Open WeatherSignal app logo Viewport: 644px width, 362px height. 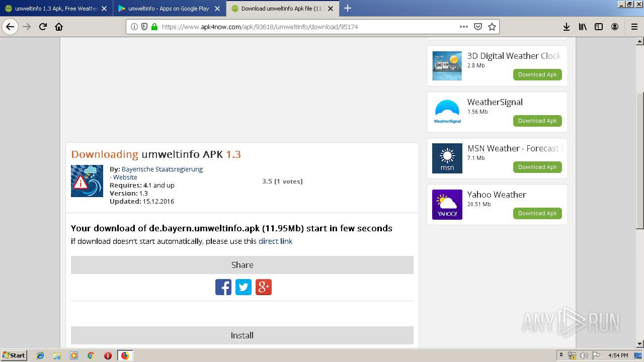coord(447,112)
